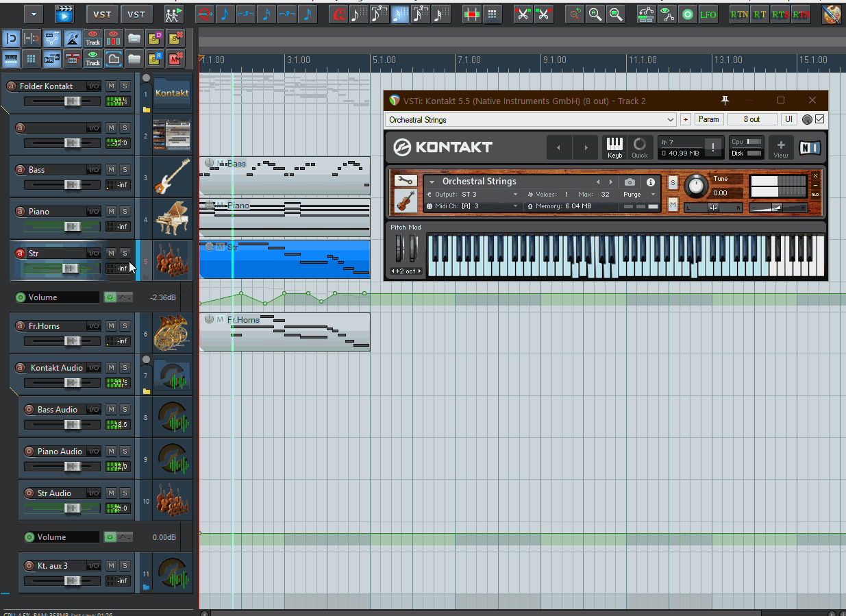Click the Param button in Kontakt window
The width and height of the screenshot is (846, 616).
708,119
